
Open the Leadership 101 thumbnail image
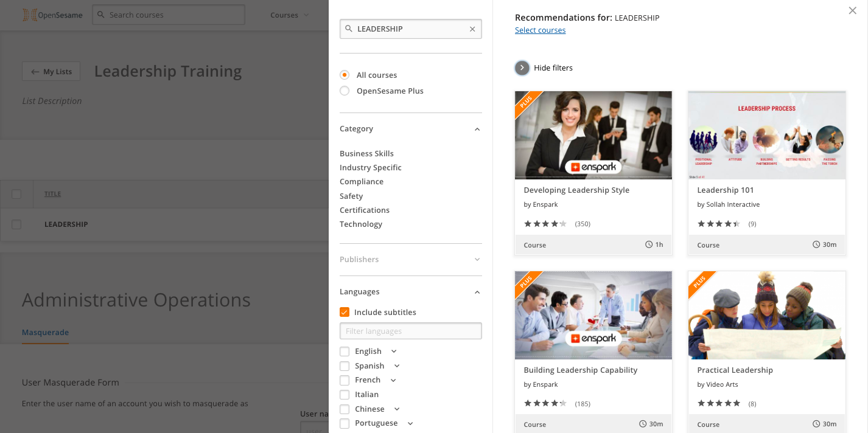(x=767, y=135)
